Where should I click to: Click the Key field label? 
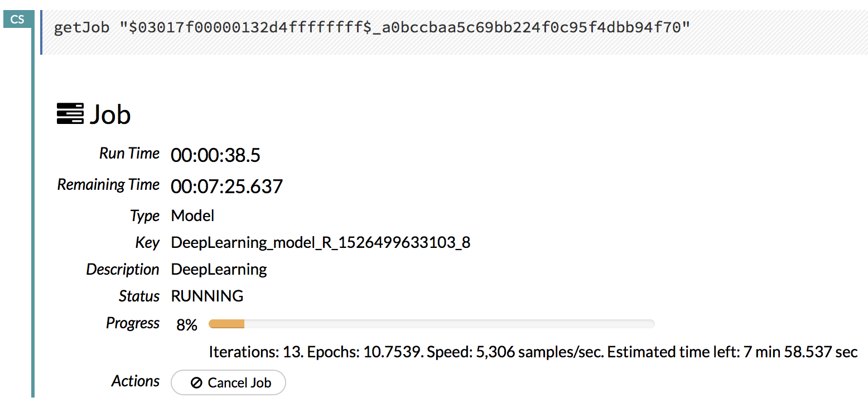click(x=147, y=243)
